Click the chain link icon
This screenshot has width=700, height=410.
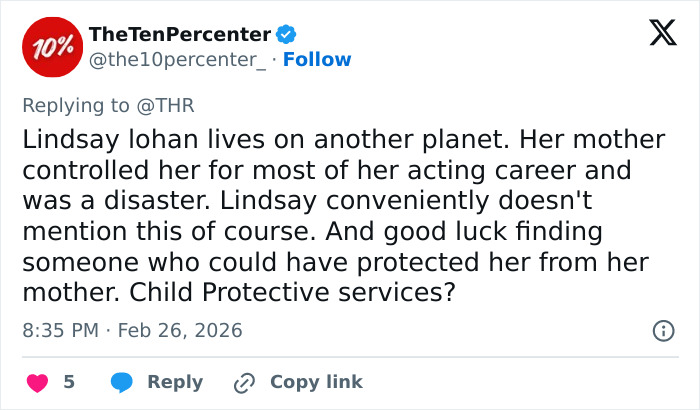(244, 382)
